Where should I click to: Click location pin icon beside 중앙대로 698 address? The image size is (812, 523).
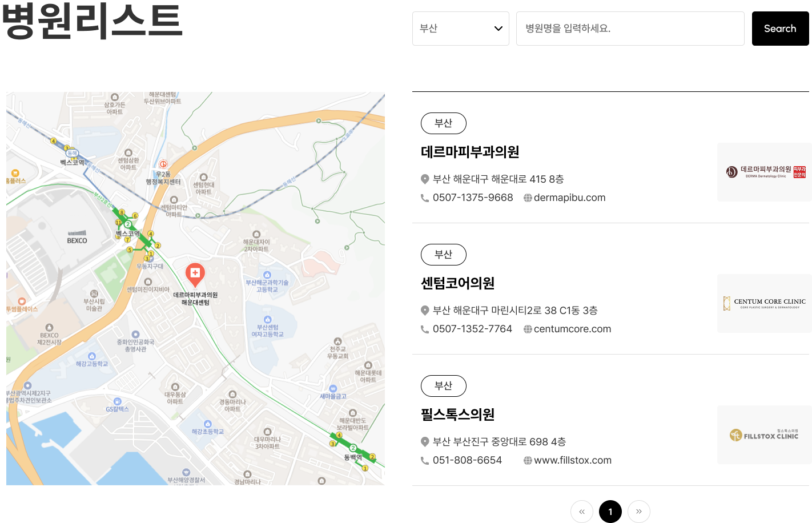tap(425, 442)
